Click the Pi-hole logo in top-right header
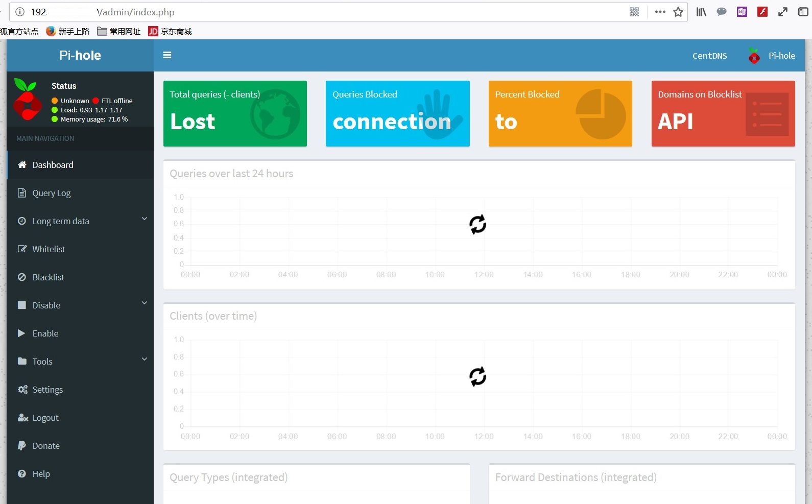Viewport: 812px width, 504px height. pos(754,56)
